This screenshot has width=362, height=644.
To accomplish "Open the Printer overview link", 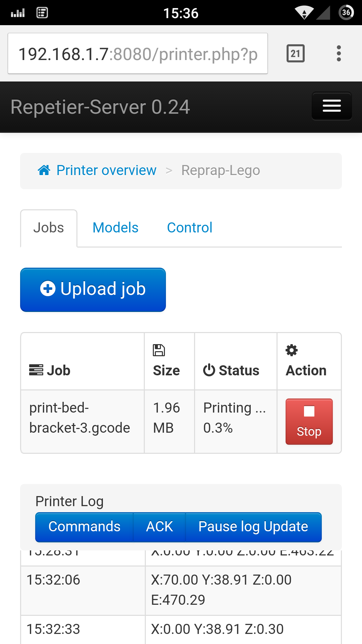I will click(x=106, y=170).
